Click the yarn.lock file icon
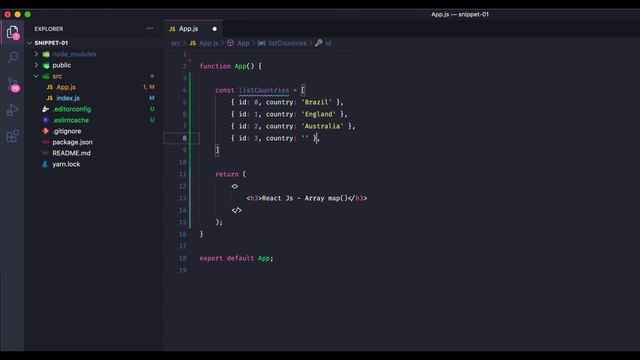This screenshot has height=360, width=640. 45,164
